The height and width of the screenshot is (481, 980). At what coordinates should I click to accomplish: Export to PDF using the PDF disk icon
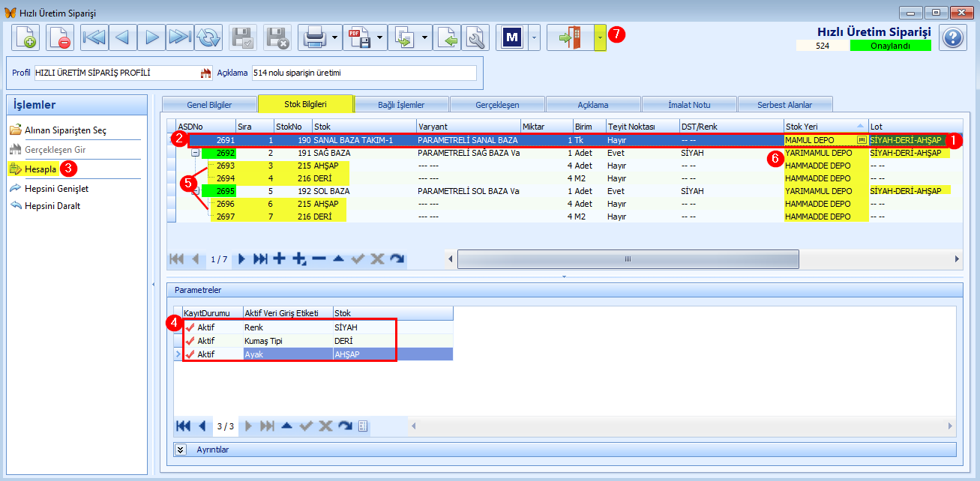coord(359,37)
